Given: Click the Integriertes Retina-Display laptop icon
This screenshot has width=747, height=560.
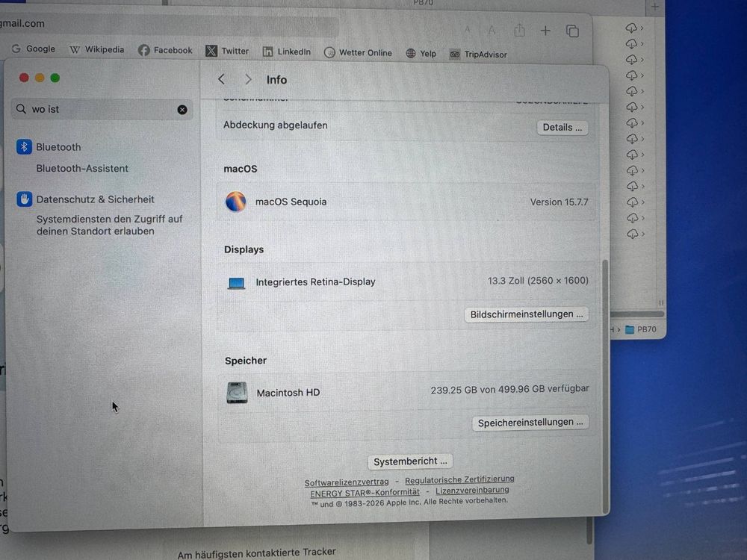Looking at the screenshot, I should [236, 283].
